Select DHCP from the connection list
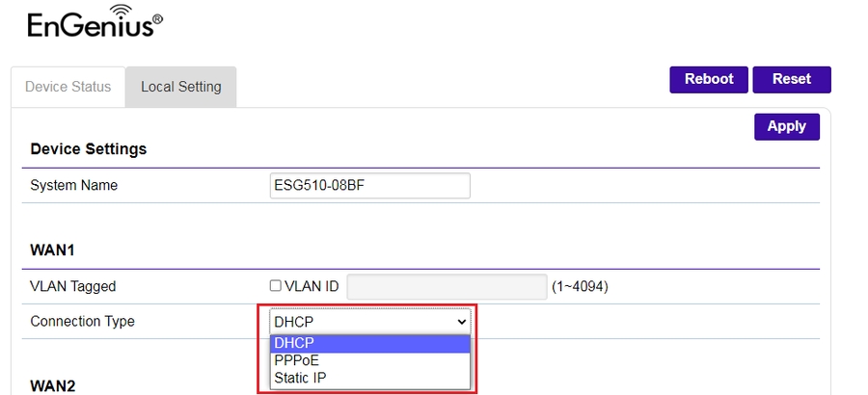Viewport: 868px width, 395px height. [x=370, y=343]
